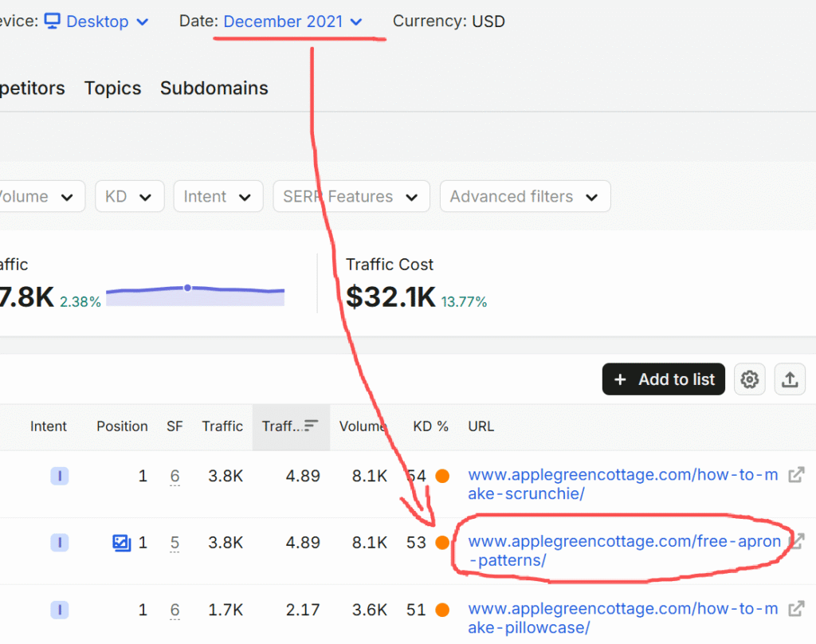Click the 13.77% traffic cost change
The height and width of the screenshot is (644, 816).
tap(465, 302)
